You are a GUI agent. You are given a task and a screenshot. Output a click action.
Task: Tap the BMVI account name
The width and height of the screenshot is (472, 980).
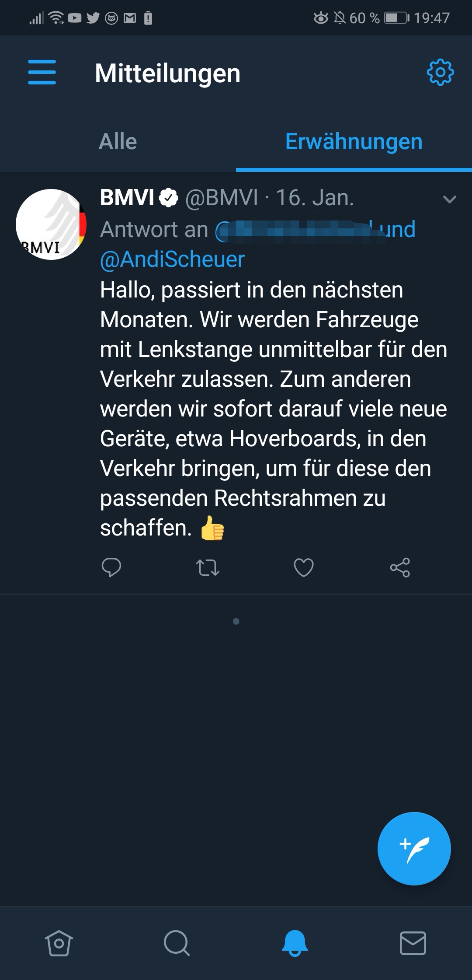pos(127,197)
